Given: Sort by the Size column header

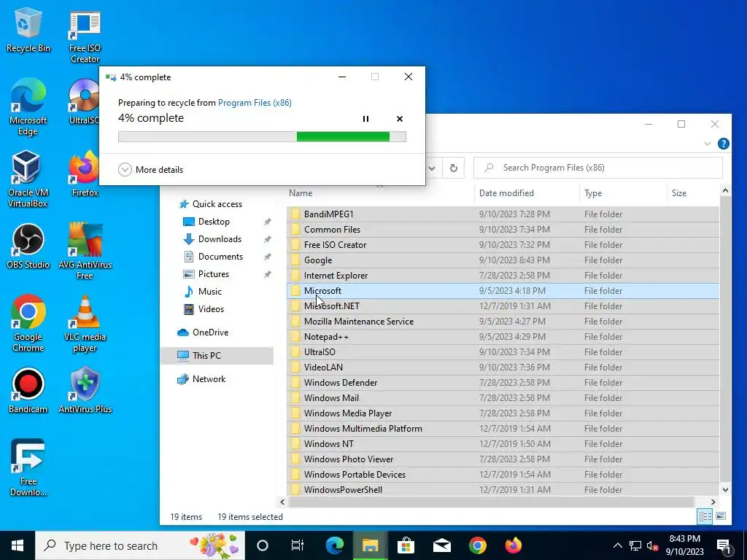Looking at the screenshot, I should [693, 192].
